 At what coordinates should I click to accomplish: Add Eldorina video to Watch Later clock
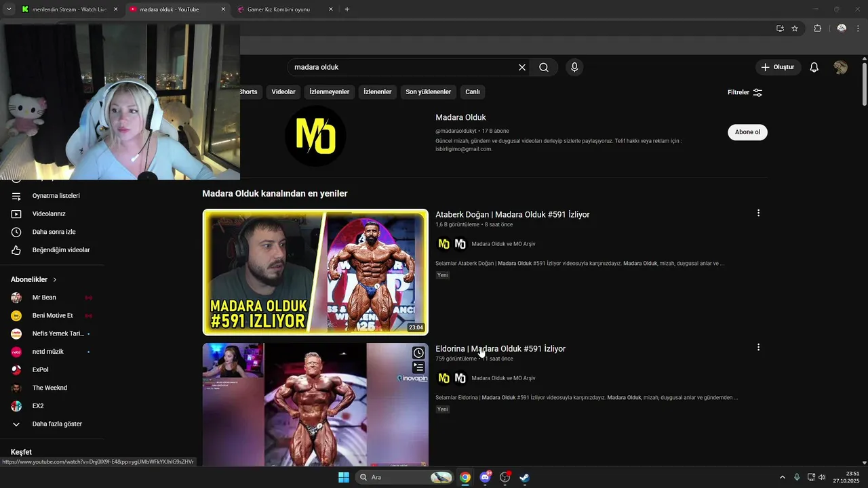[x=418, y=353]
